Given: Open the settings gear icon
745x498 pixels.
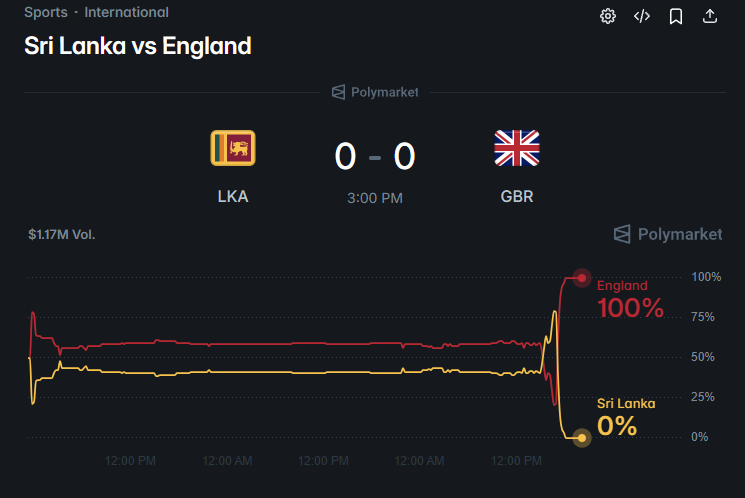Looking at the screenshot, I should (608, 16).
